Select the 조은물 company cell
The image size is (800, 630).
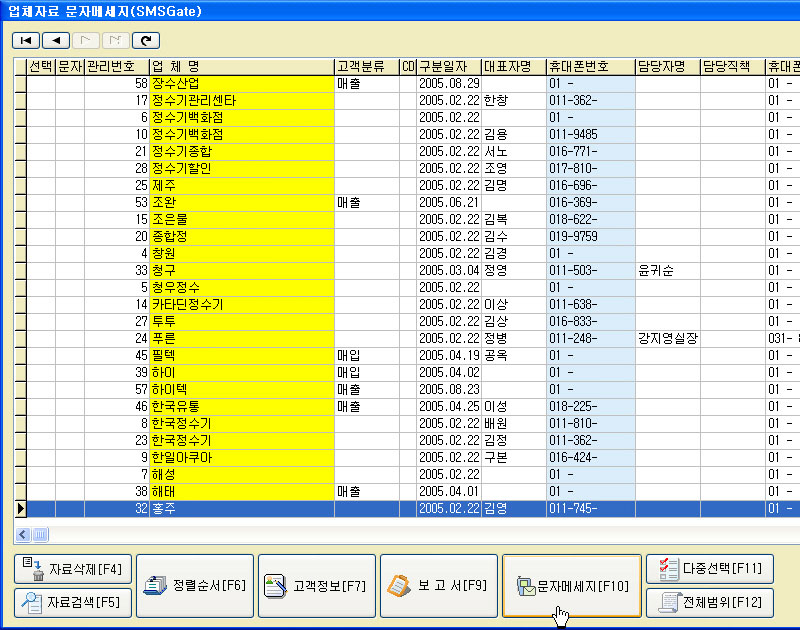pyautogui.click(x=242, y=220)
